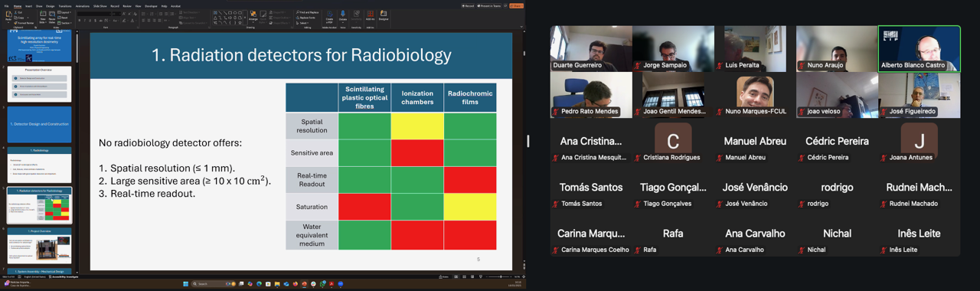Switch to the Transitions ribbon tab
This screenshot has width=980, height=291.
(65, 6)
